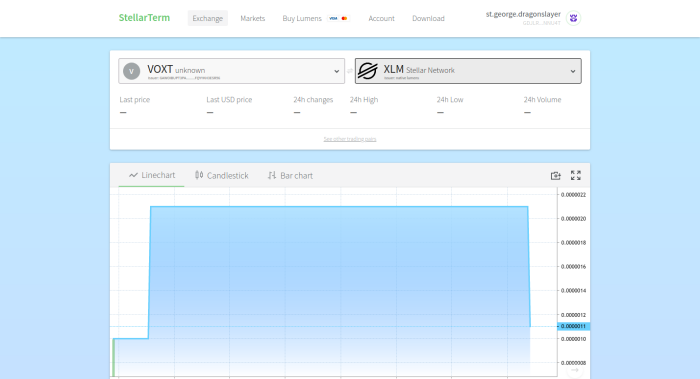Open the Buy Lumens page
Viewport: 700px width, 379px height.
(302, 18)
